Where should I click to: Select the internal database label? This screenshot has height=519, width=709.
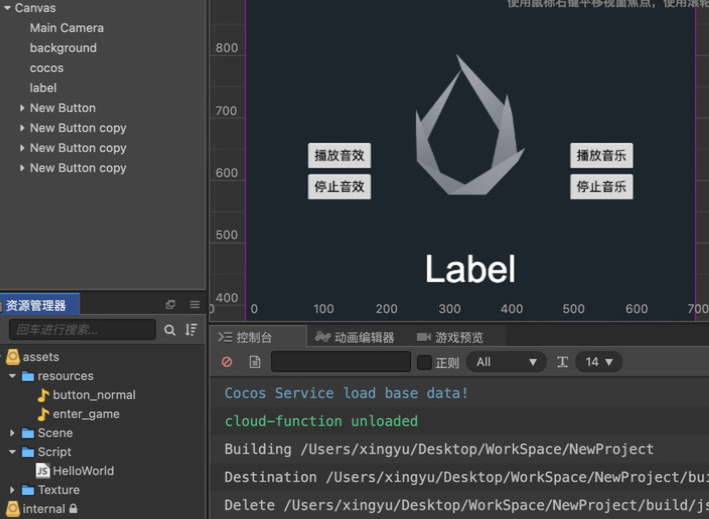pyautogui.click(x=44, y=509)
